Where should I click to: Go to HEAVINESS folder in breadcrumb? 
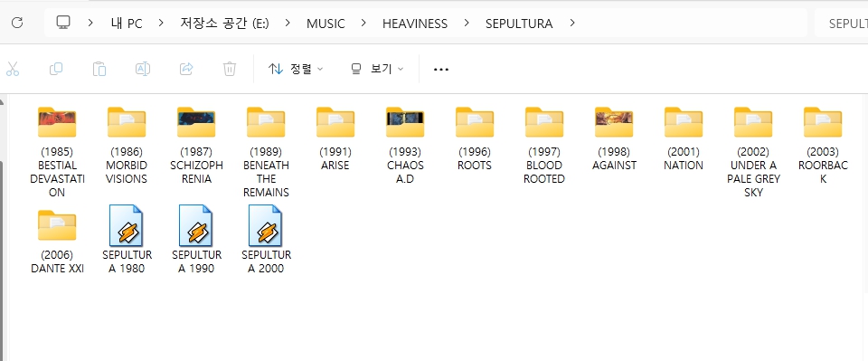pyautogui.click(x=415, y=24)
